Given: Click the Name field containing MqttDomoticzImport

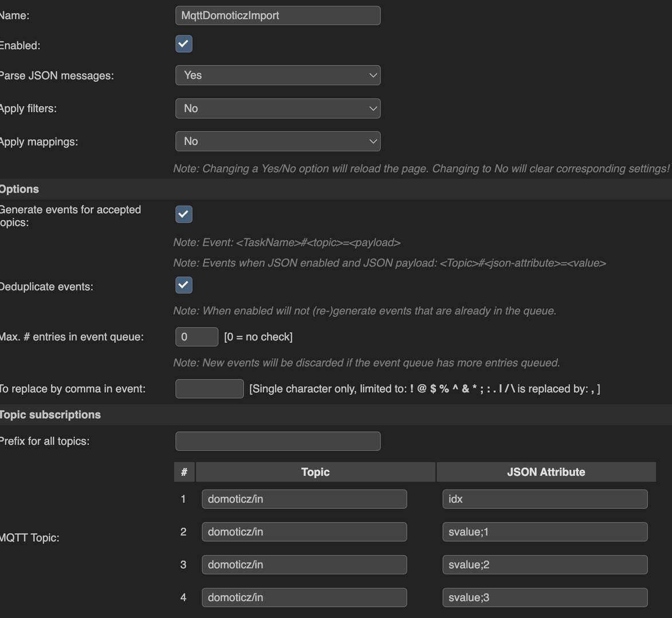Looking at the screenshot, I should click(278, 15).
